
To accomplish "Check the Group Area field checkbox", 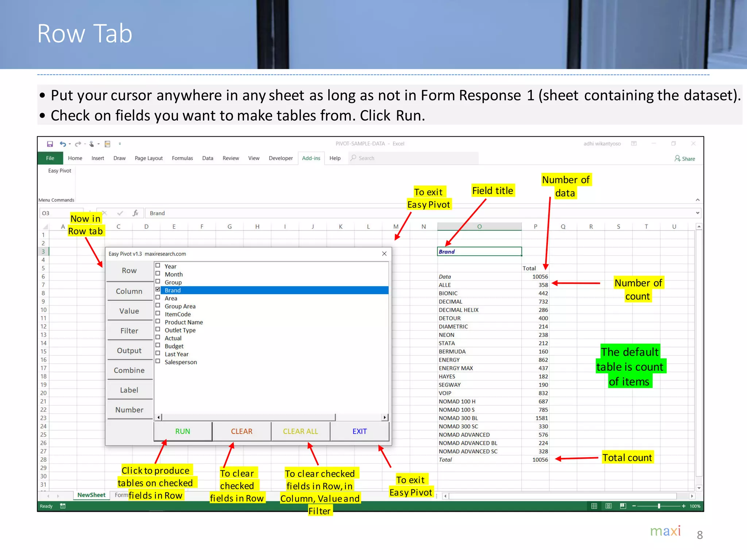I will click(158, 306).
